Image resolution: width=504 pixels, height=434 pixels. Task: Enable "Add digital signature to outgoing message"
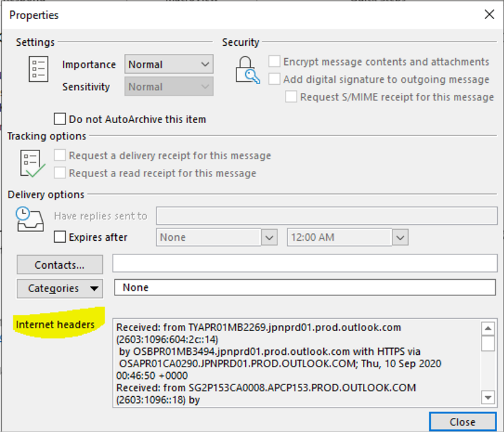click(273, 79)
